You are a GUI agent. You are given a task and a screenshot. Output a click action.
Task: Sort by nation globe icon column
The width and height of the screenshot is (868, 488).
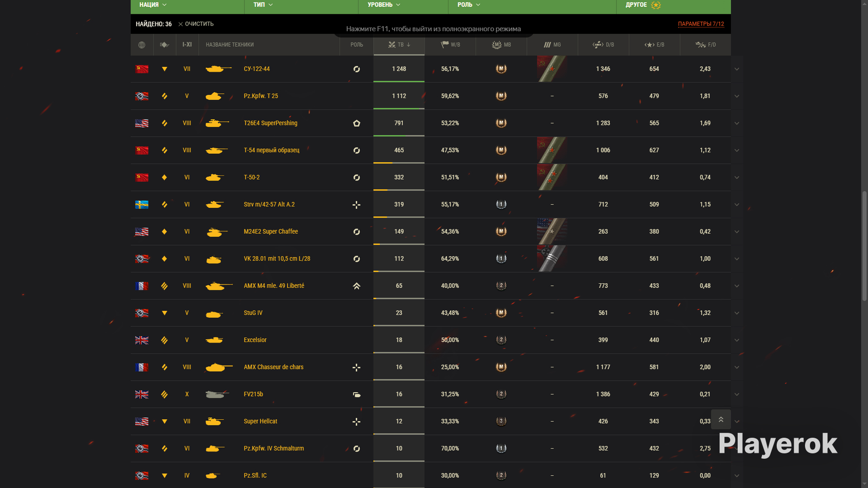pos(142,45)
